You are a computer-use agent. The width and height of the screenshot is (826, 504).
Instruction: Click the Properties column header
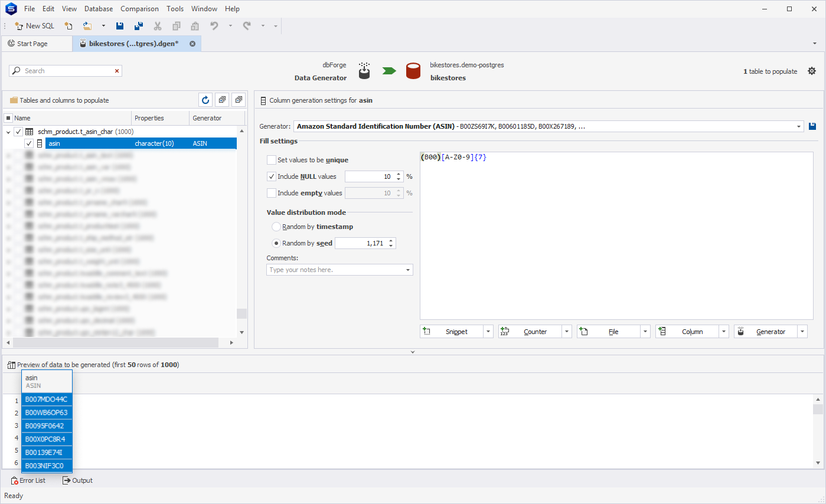click(161, 118)
